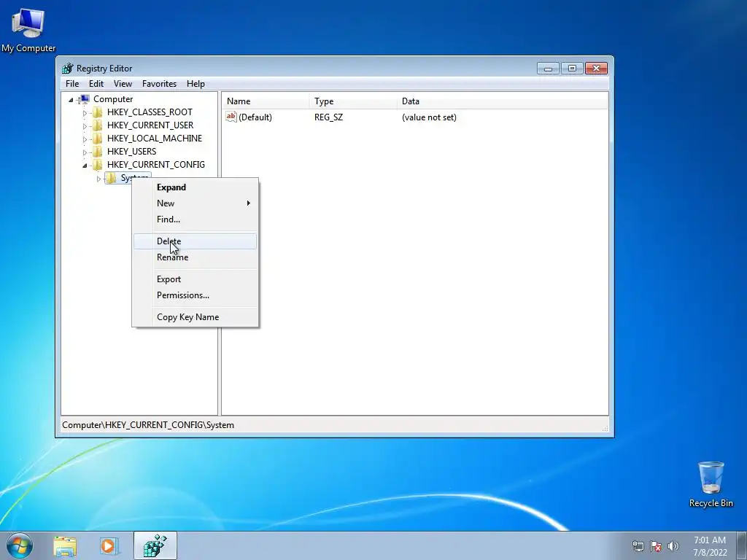Select HKEY_USERS label in the tree

[131, 152]
